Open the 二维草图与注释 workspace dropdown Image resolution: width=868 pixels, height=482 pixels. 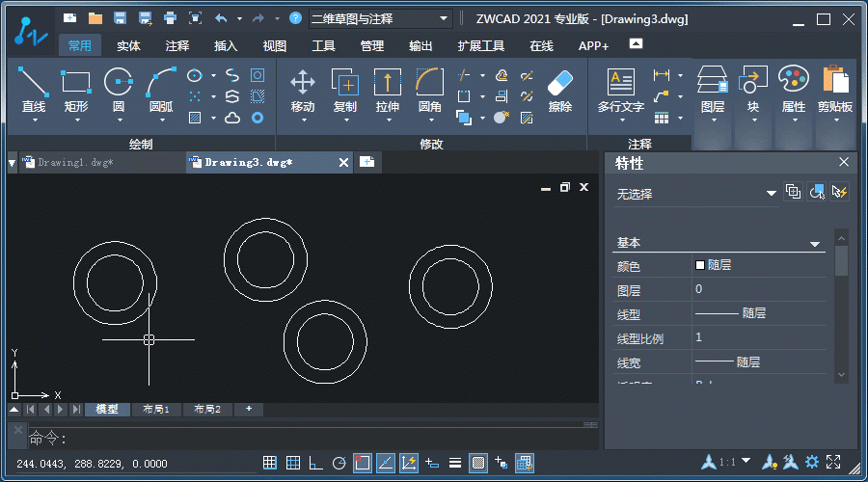[x=381, y=18]
